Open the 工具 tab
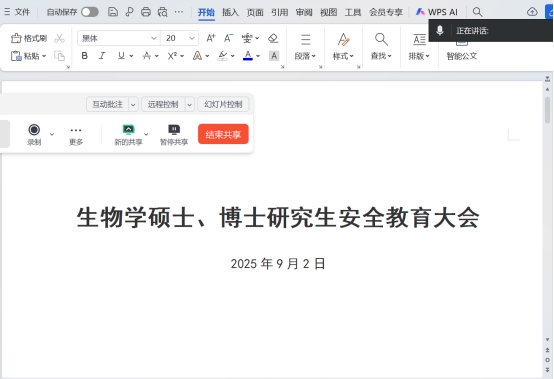 353,12
